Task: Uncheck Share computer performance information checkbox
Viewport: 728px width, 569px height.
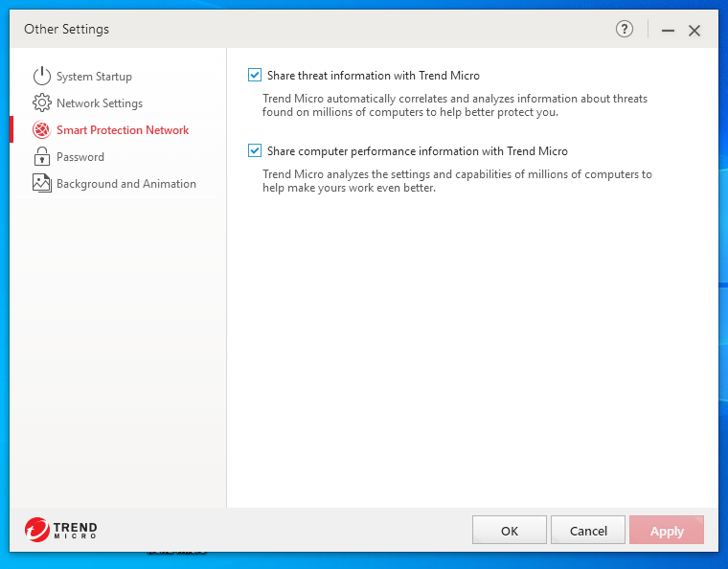Action: [x=255, y=150]
